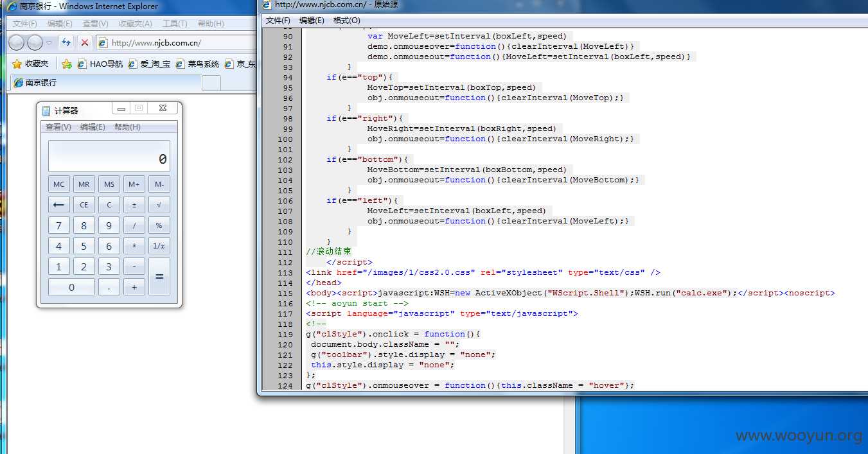Open calculator 查看(V) menu

tap(58, 127)
